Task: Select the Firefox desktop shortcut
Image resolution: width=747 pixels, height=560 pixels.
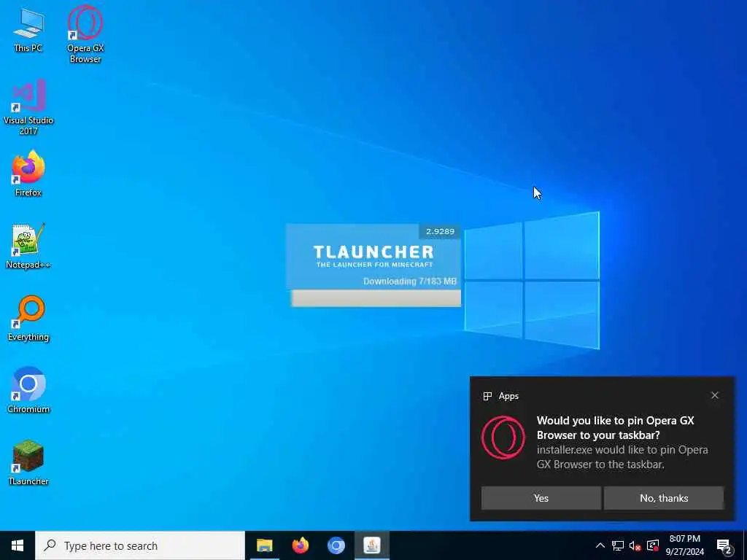Action: tap(28, 174)
